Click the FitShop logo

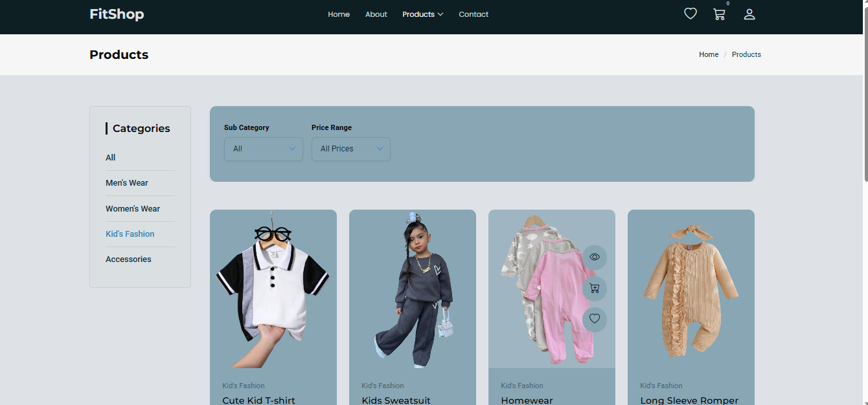coord(117,14)
